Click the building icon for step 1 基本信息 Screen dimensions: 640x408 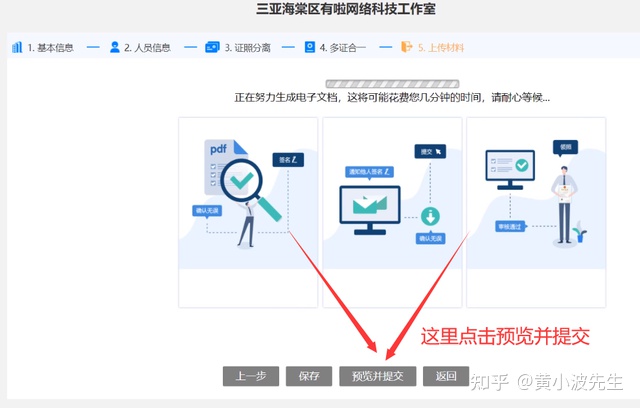pyautogui.click(x=17, y=47)
